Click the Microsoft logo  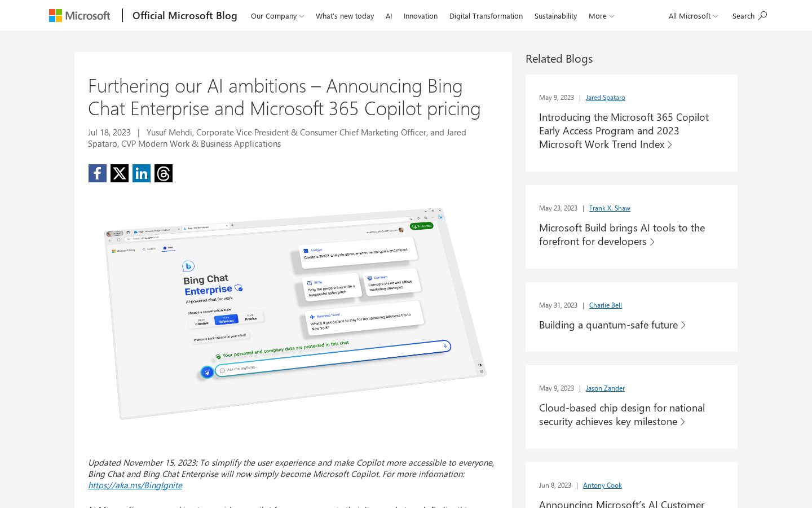pos(80,16)
